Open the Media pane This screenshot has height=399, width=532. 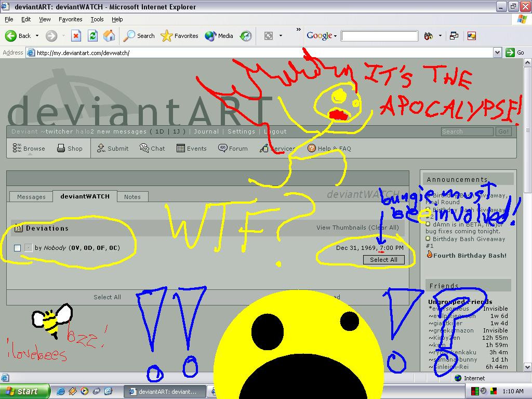tap(219, 36)
